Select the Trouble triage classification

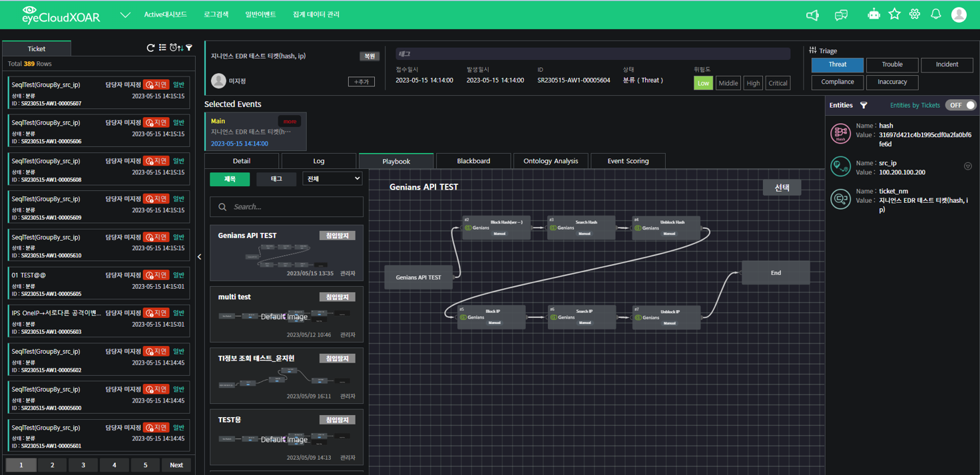(x=892, y=65)
